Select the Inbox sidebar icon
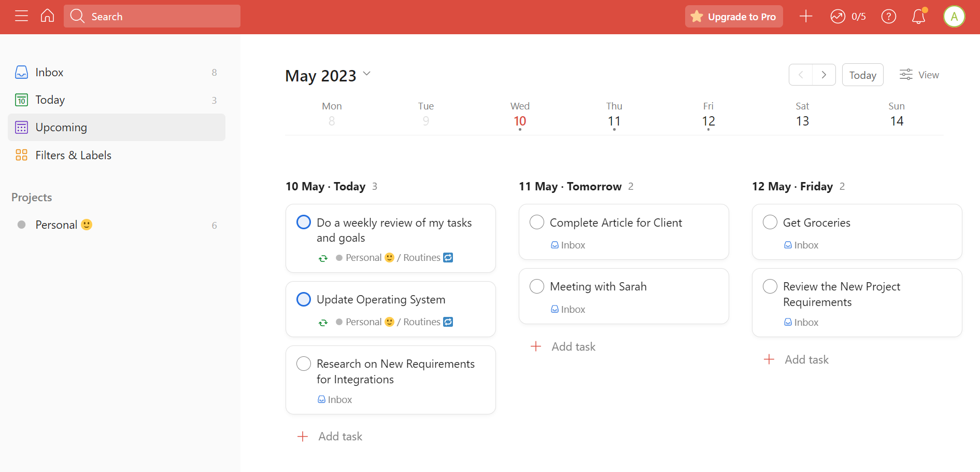Image resolution: width=980 pixels, height=472 pixels. pos(21,72)
